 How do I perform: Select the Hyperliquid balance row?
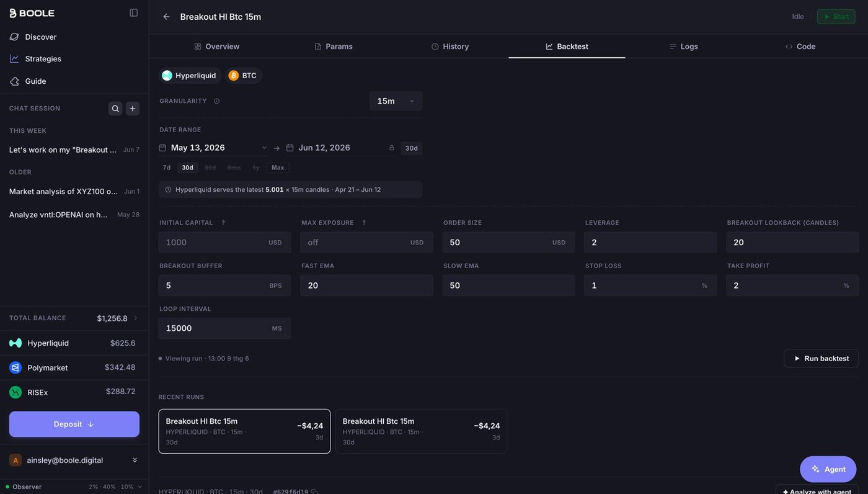[x=74, y=343]
